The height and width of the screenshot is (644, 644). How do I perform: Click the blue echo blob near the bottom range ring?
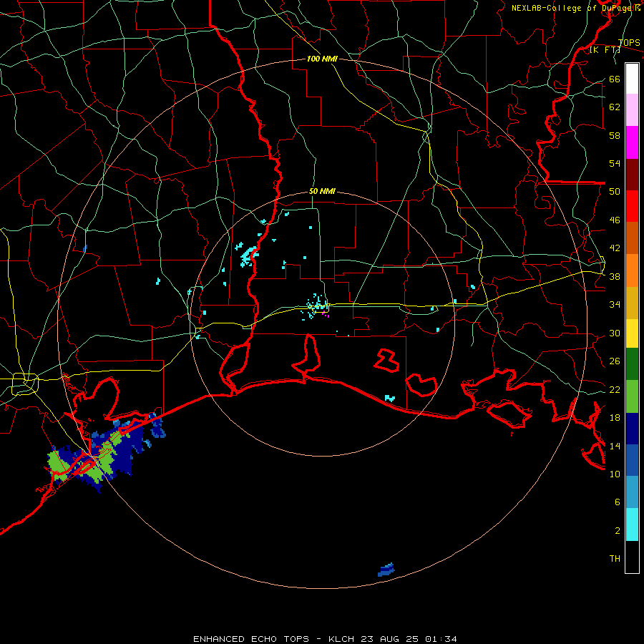pos(386,570)
